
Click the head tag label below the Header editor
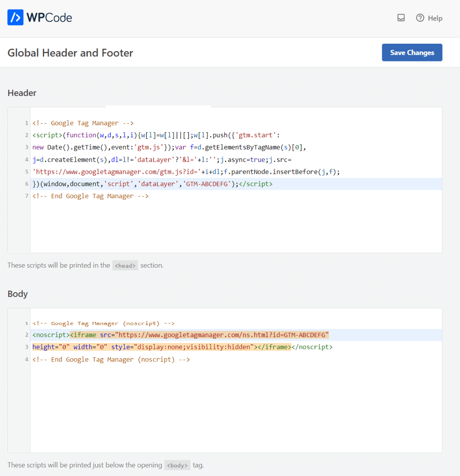[125, 265]
